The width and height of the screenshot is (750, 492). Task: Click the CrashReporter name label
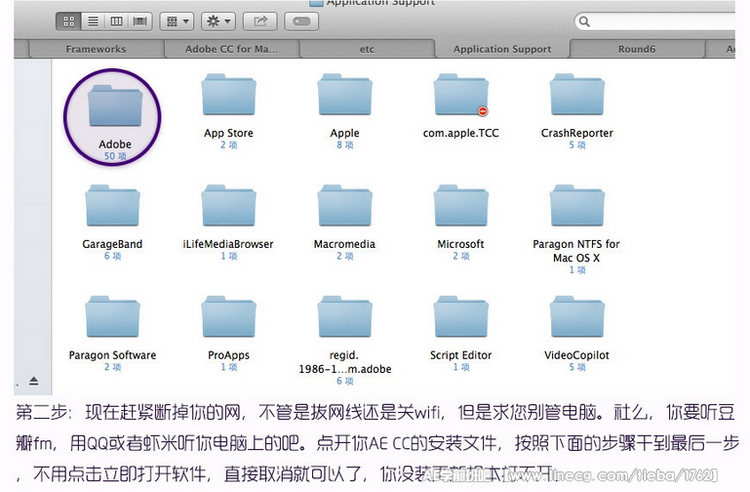point(577,133)
